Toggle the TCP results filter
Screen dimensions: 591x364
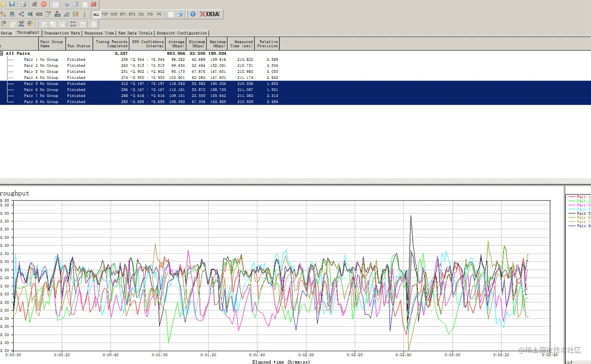click(105, 14)
